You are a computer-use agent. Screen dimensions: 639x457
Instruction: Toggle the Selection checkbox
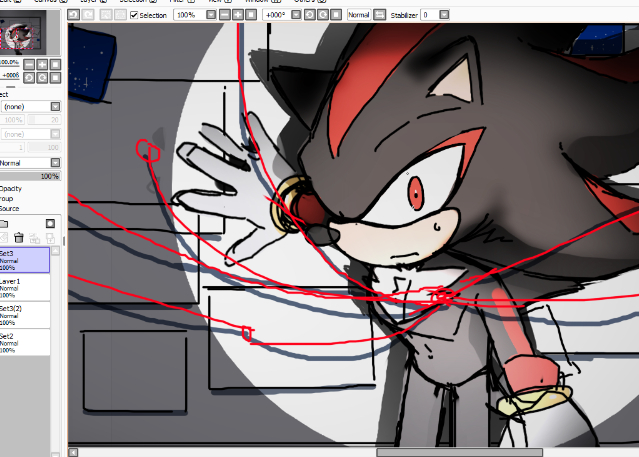click(x=135, y=15)
